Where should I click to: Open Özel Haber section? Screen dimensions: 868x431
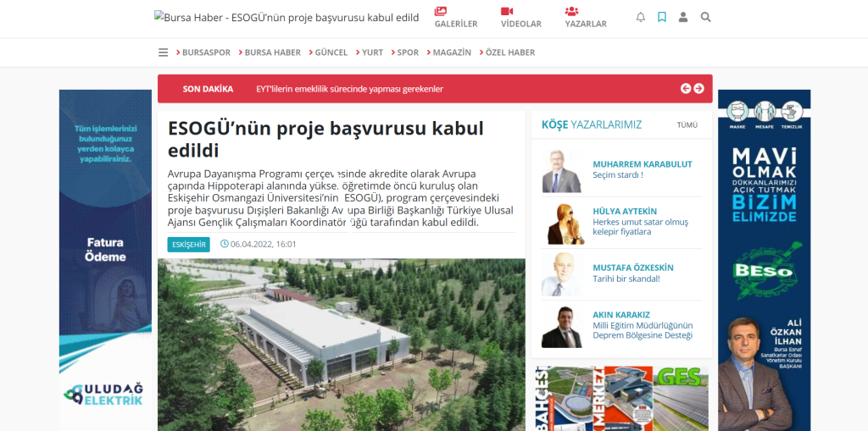coord(507,52)
